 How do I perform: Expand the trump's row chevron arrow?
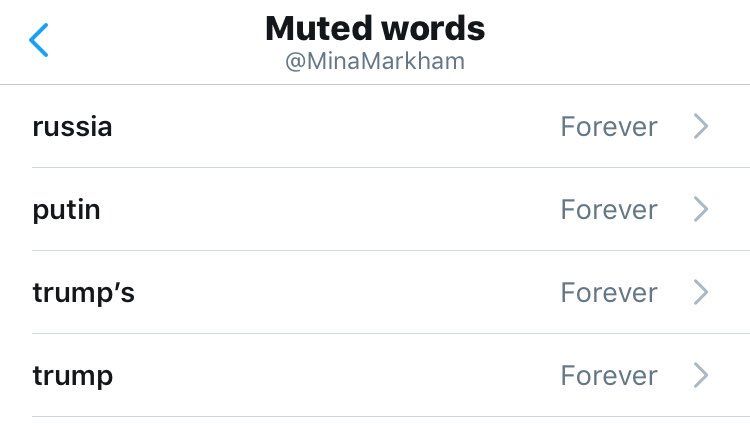[701, 293]
